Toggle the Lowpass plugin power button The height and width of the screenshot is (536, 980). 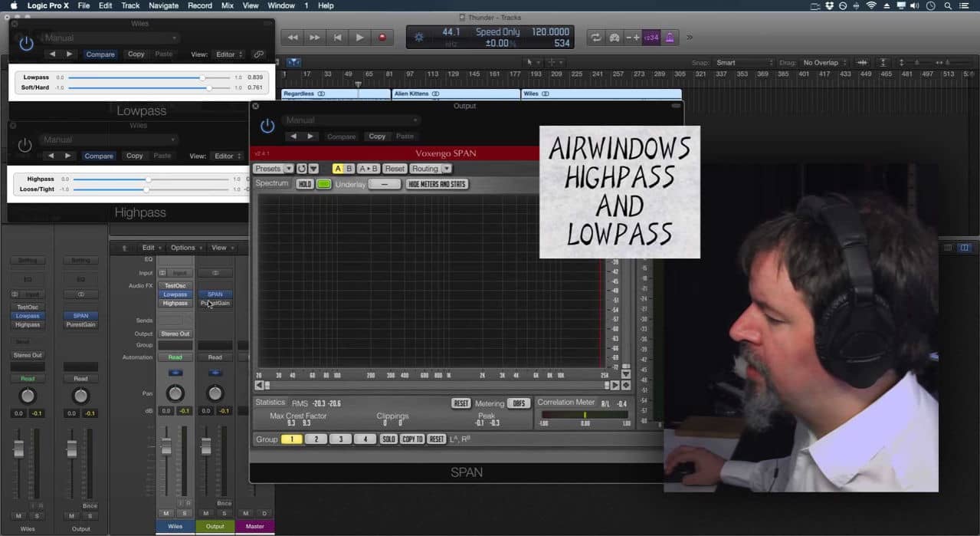click(26, 44)
